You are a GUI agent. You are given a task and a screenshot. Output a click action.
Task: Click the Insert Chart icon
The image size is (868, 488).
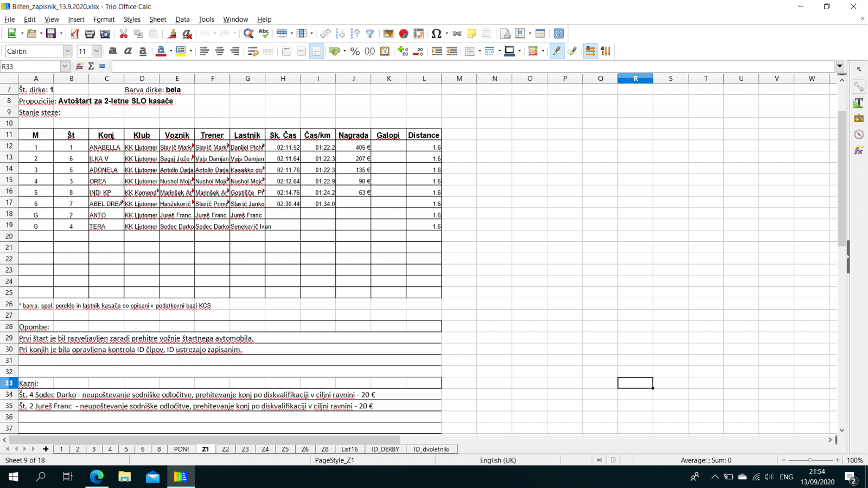404,34
